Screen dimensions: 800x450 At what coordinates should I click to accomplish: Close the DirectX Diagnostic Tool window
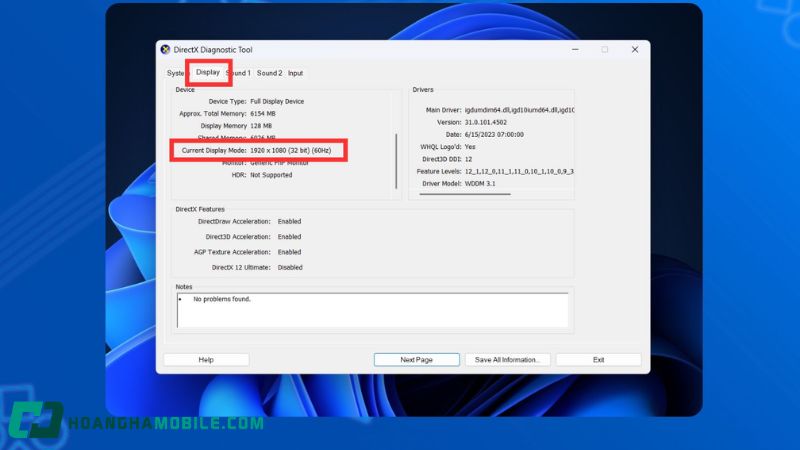635,49
